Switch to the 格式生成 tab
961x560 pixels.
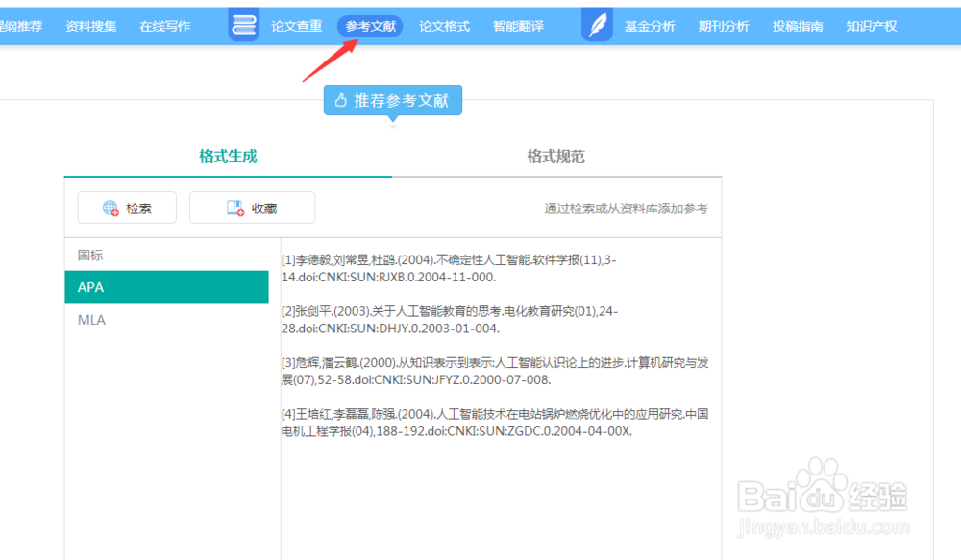click(x=226, y=157)
